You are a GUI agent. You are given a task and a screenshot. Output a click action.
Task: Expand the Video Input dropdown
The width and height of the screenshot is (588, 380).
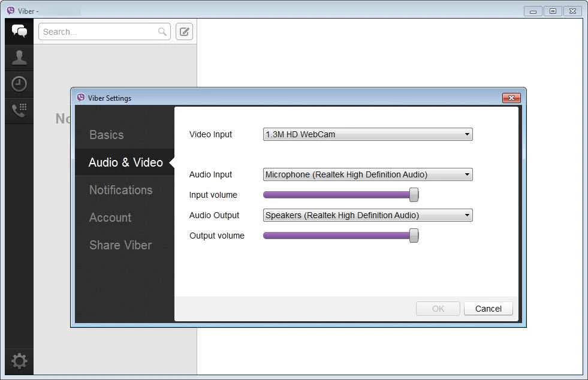click(x=367, y=134)
